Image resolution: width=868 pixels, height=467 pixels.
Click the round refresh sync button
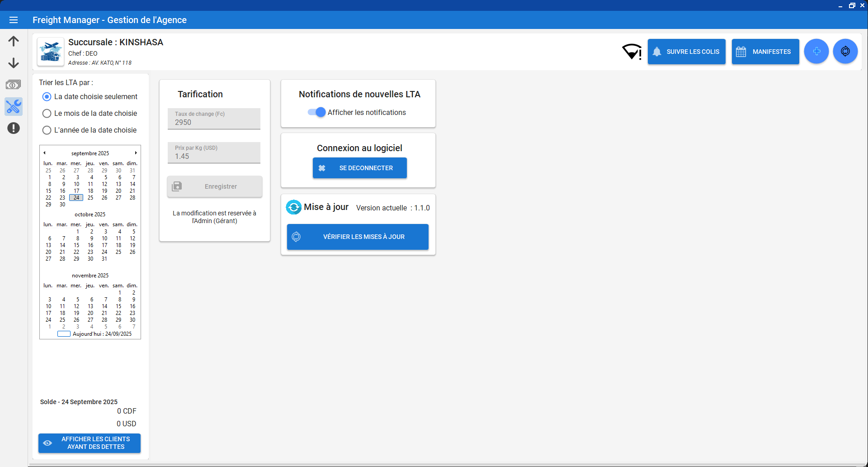(845, 52)
